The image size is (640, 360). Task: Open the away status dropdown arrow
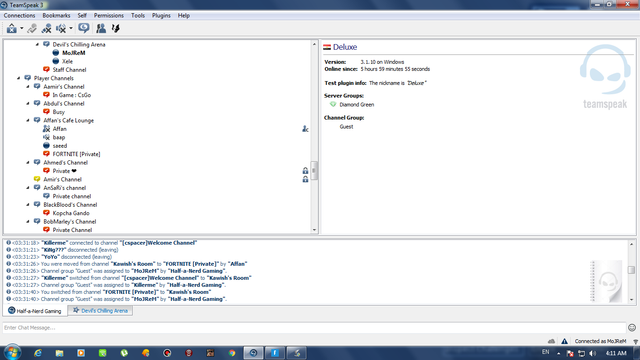[x=22, y=28]
